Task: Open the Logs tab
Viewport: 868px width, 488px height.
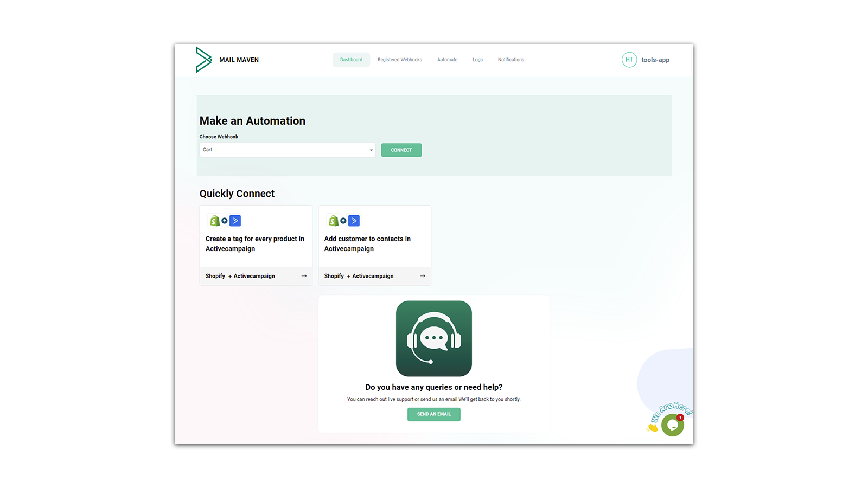Action: tap(477, 60)
